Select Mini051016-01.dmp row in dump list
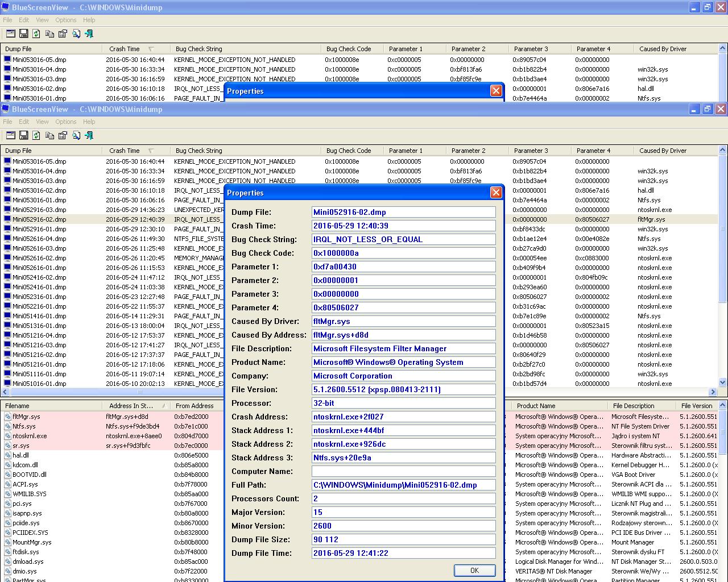Image resolution: width=728 pixels, height=582 pixels. click(39, 384)
